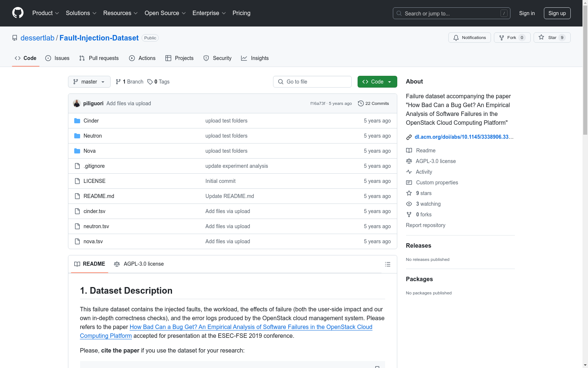Screen dimensions: 588x368
Task: Open the Pull requests tab
Action: [99, 58]
